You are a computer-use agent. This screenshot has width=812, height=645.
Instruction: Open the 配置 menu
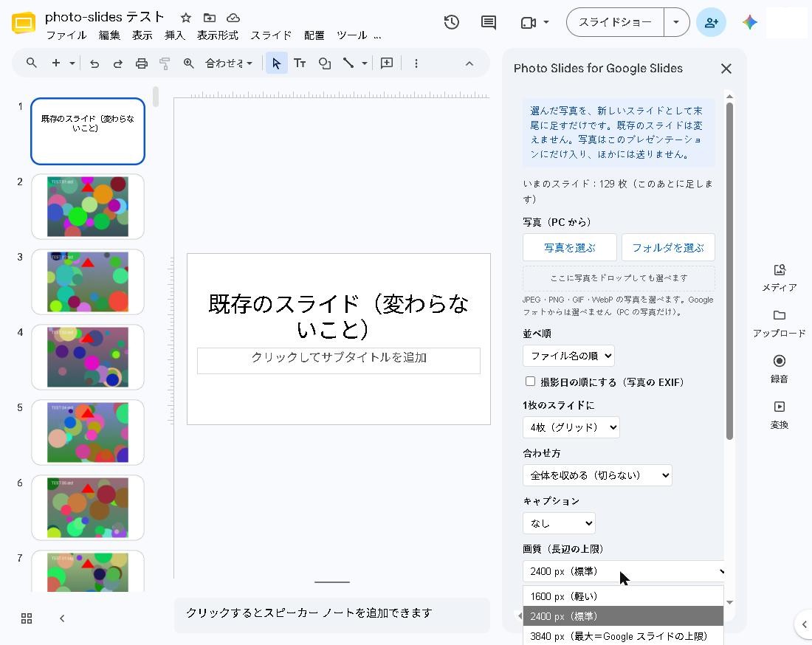tap(314, 35)
